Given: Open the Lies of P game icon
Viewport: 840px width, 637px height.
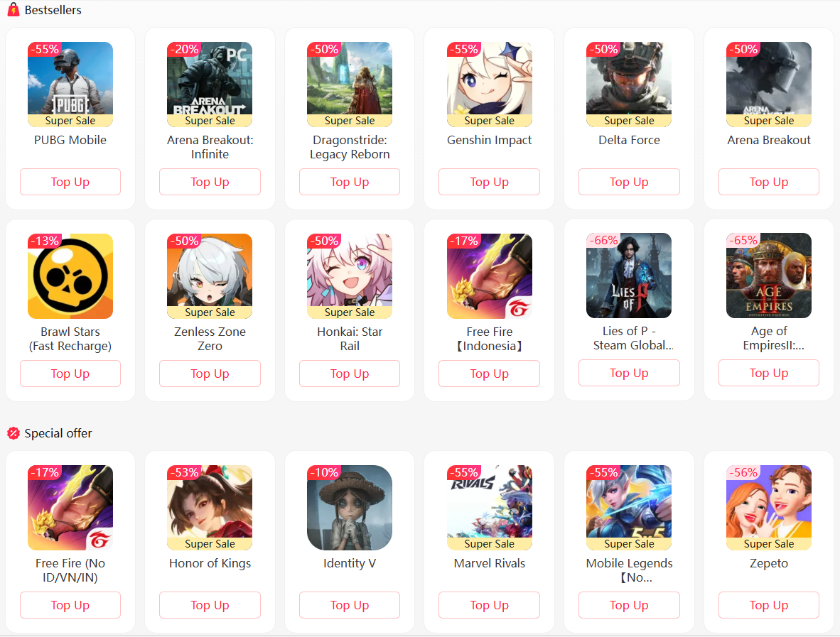Looking at the screenshot, I should click(x=629, y=276).
